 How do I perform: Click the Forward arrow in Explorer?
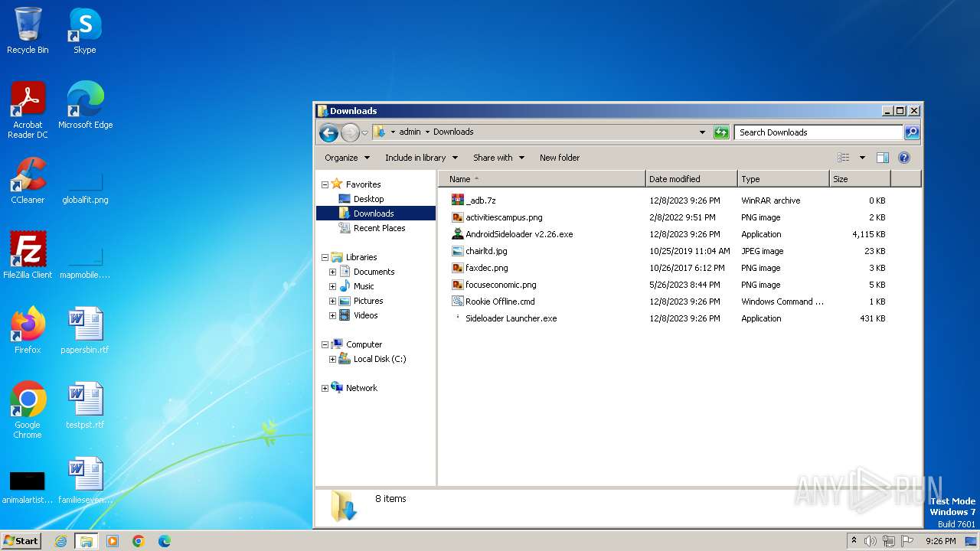click(x=350, y=132)
